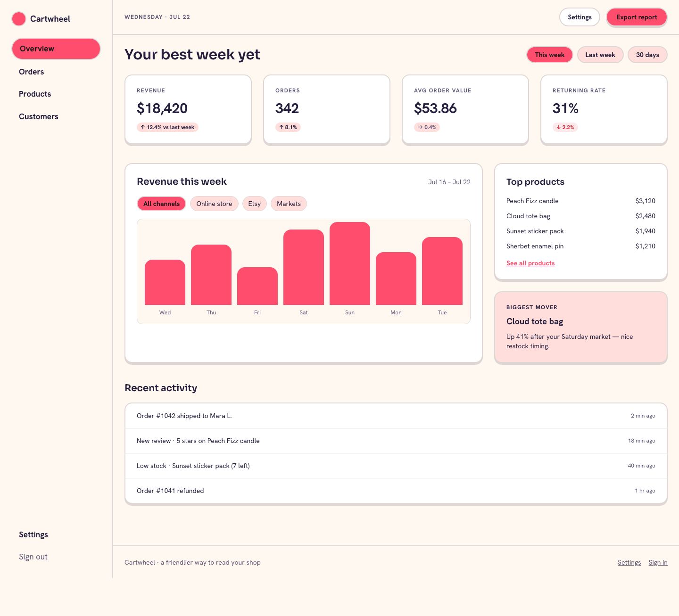The width and height of the screenshot is (679, 616).
Task: Click the Settings button beside Export report
Action: click(x=580, y=17)
